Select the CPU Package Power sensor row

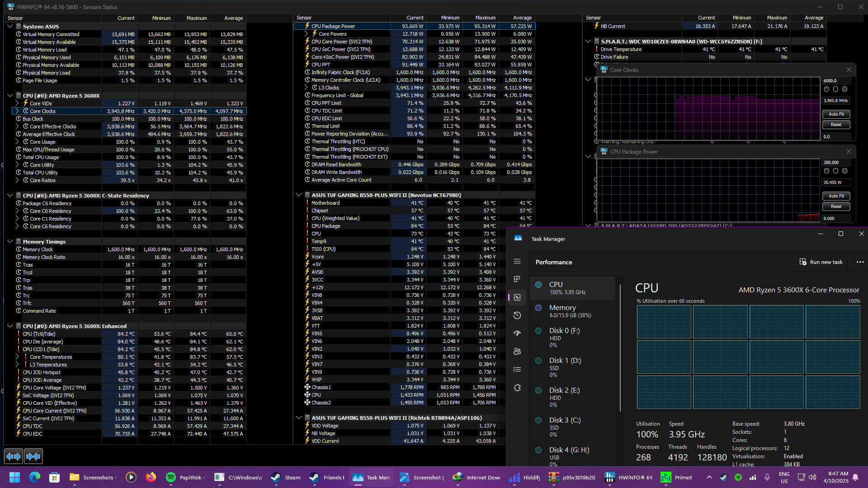click(x=415, y=26)
